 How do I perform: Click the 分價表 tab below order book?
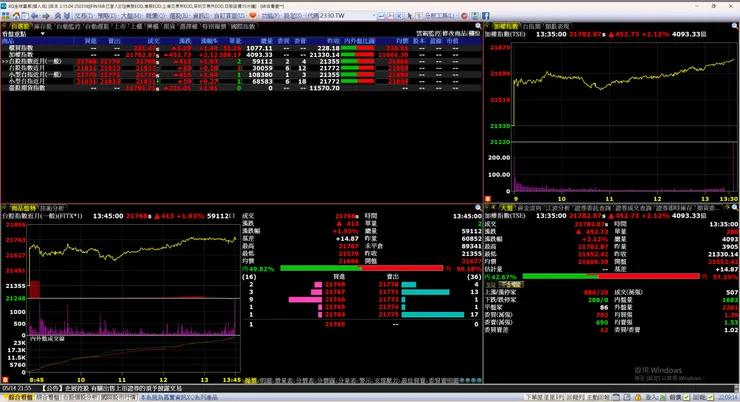(x=306, y=380)
